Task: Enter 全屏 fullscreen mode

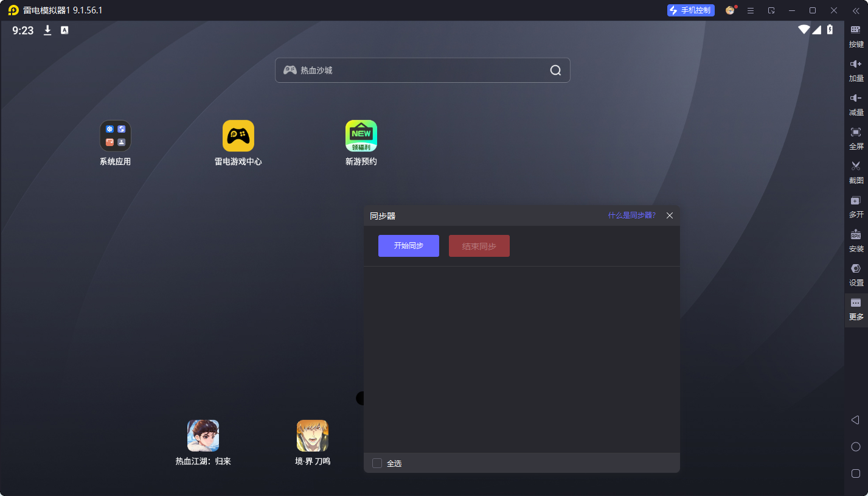Action: (x=856, y=138)
